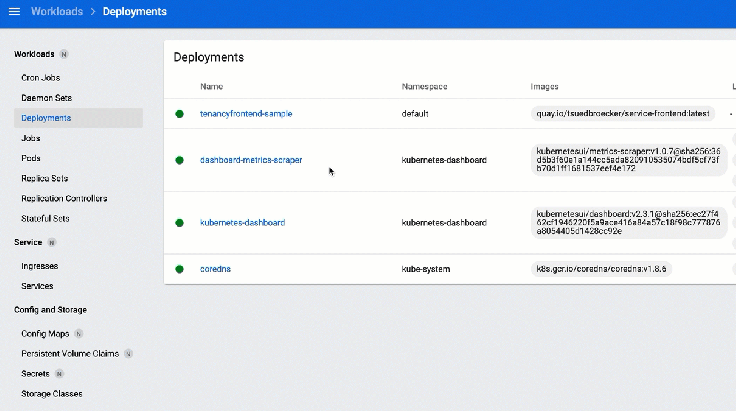Click 'default' namespace cell
This screenshot has width=736, height=411.
pos(415,114)
